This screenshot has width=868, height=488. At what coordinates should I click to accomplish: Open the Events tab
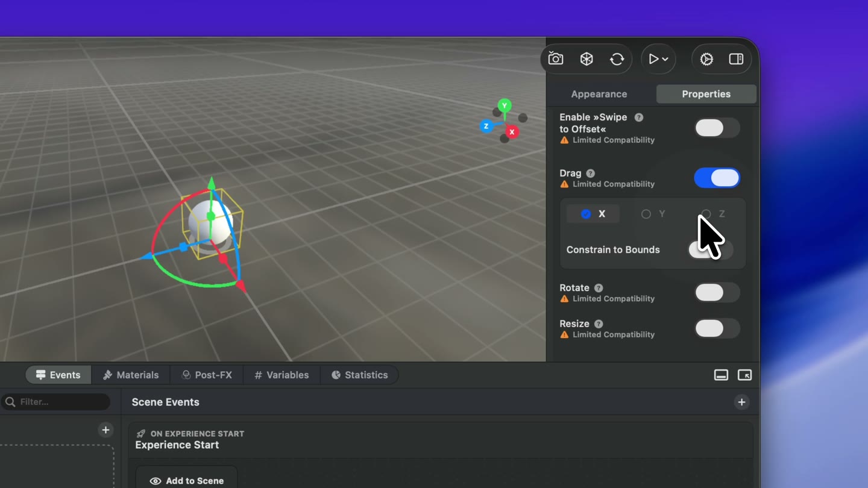58,375
